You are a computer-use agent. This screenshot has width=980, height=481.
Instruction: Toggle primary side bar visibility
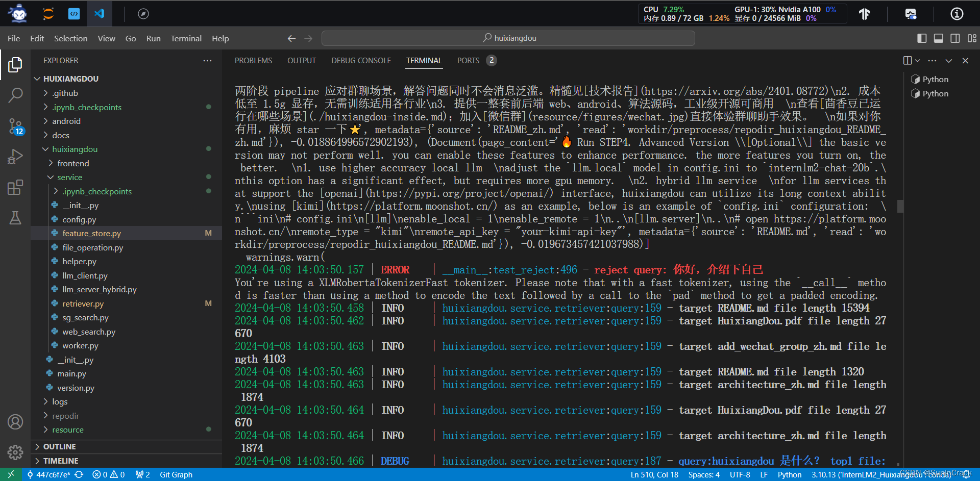[922, 38]
